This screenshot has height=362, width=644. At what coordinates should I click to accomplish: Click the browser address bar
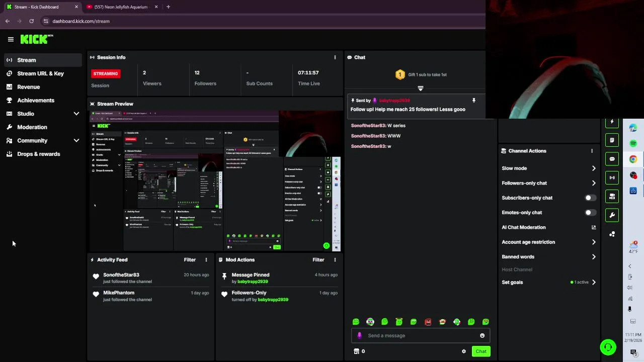262,21
